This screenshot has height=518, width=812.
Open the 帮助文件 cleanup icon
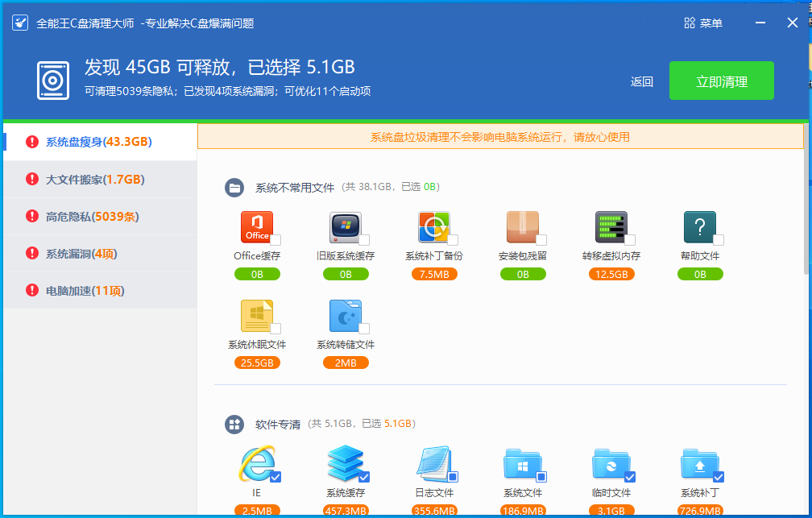click(x=700, y=227)
